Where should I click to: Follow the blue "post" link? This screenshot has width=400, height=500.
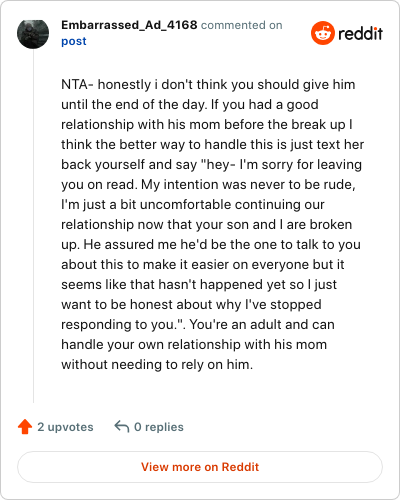click(74, 41)
